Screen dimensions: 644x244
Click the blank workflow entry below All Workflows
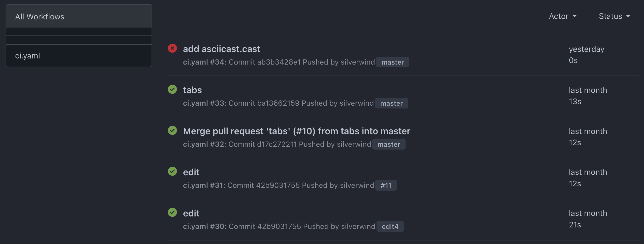coord(79,32)
